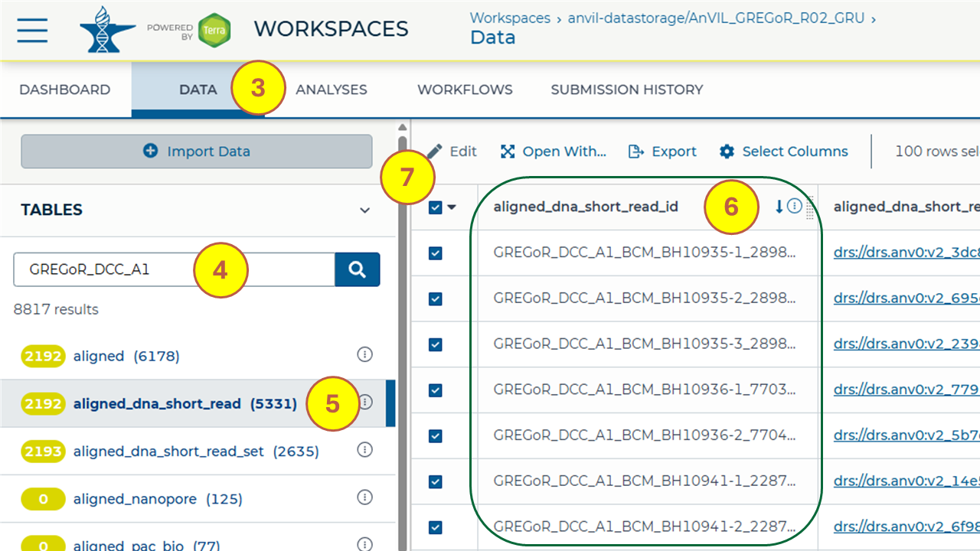Click Select Columns button
Viewport: 980px width, 551px height.
point(783,152)
